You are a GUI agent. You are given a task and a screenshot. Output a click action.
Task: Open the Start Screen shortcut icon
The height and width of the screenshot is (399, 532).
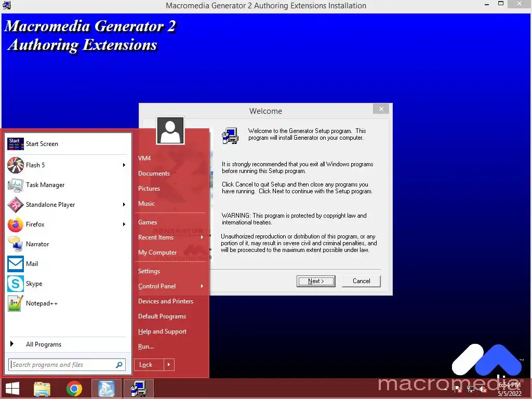[15, 144]
